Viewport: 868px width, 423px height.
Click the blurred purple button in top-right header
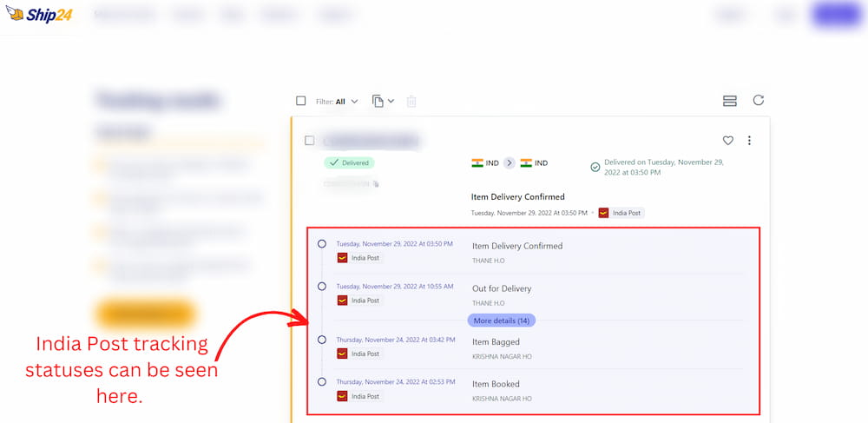pos(837,15)
